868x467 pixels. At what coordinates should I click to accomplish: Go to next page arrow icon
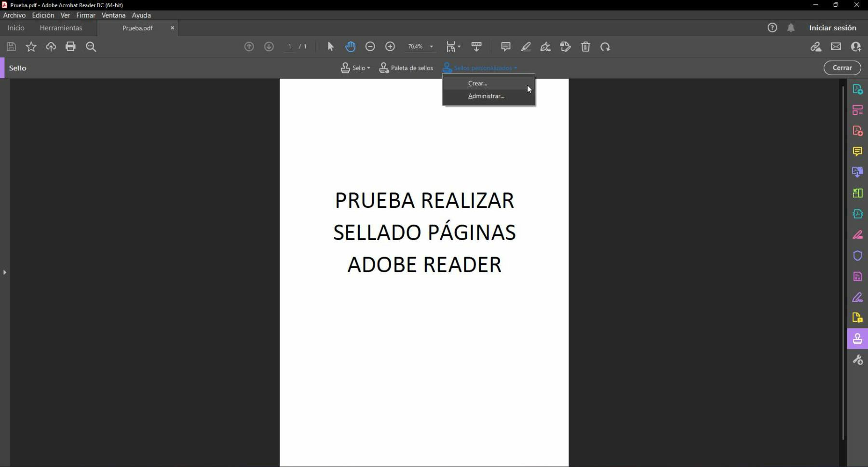[x=269, y=47]
